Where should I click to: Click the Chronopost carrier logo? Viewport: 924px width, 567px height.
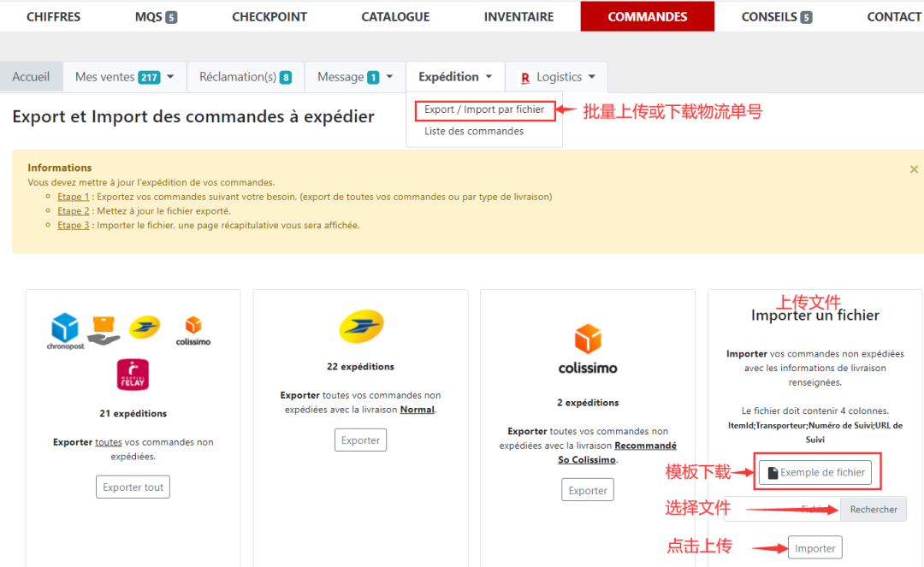click(x=65, y=331)
